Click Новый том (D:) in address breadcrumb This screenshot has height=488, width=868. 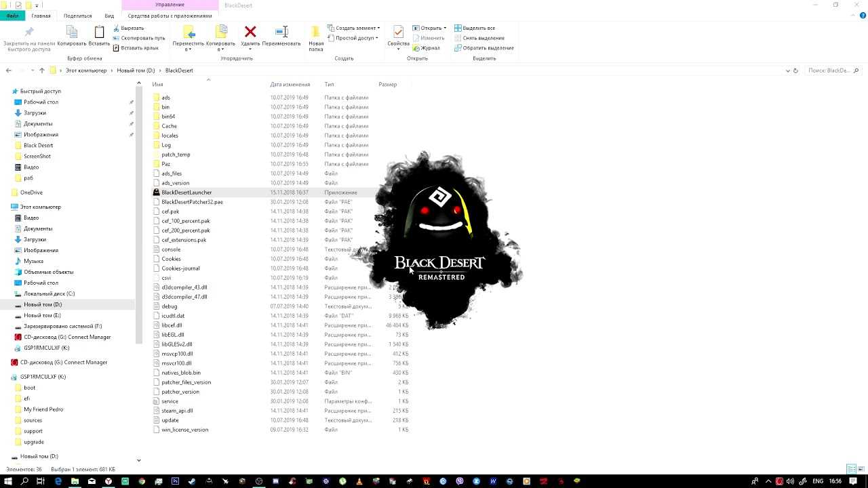click(136, 70)
